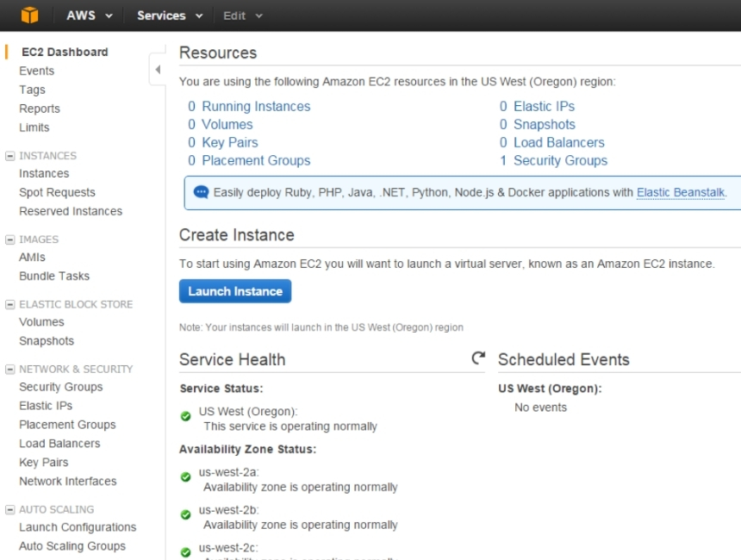Image resolution: width=741 pixels, height=560 pixels.
Task: Click the us-west-2a zone label
Action: coord(228,472)
